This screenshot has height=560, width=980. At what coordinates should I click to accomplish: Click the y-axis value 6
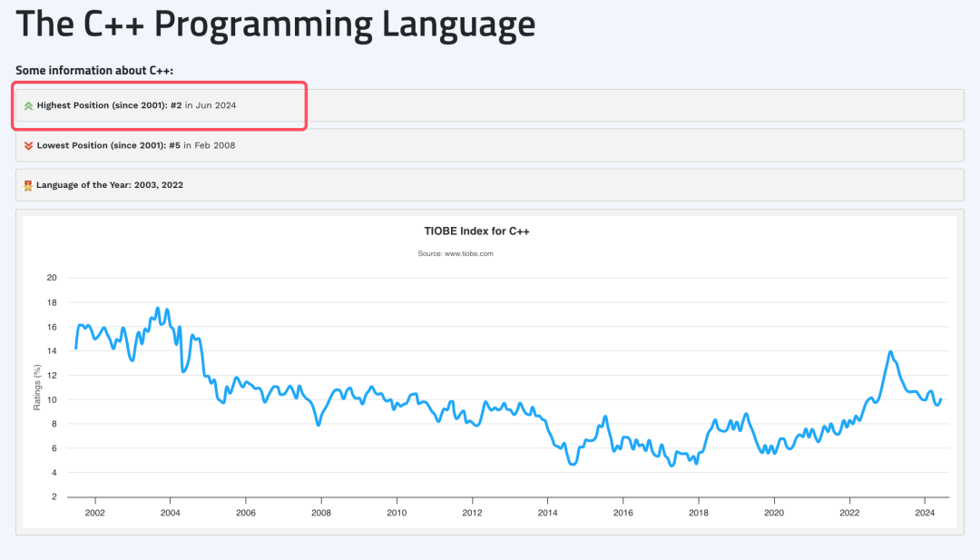(x=54, y=448)
